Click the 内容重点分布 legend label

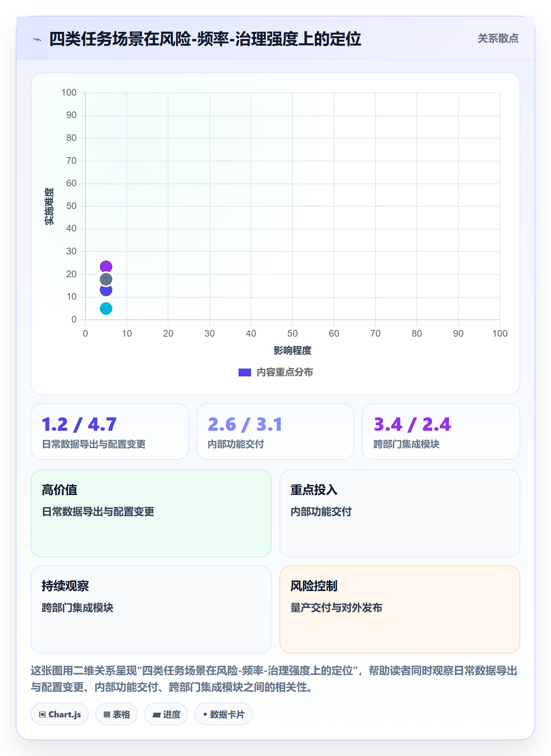click(285, 372)
